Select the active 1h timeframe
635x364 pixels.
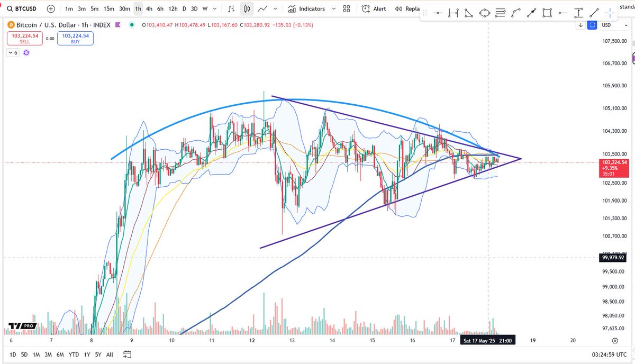point(138,9)
